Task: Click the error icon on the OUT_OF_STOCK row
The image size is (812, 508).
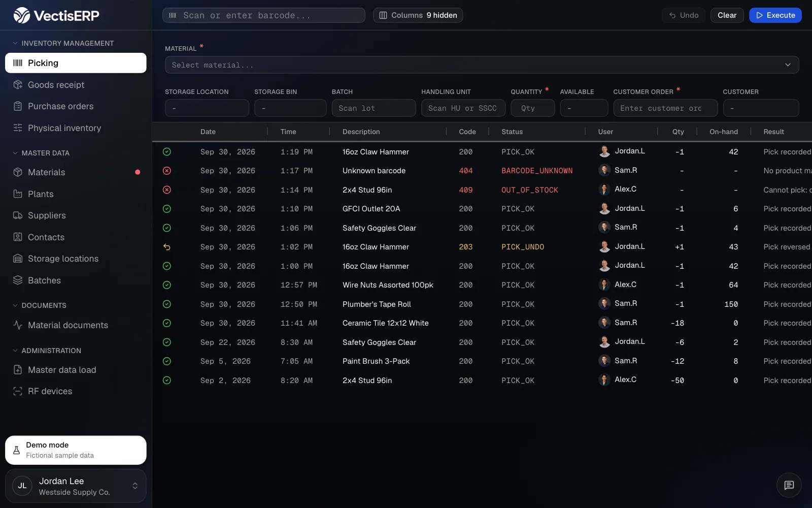Action: click(x=166, y=190)
